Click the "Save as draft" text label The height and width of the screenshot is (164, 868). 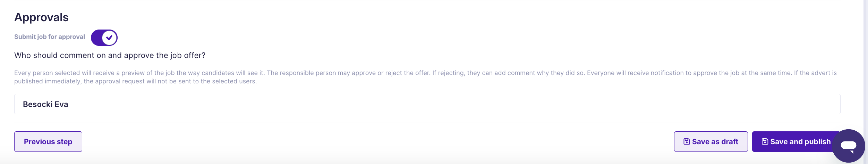tap(715, 142)
